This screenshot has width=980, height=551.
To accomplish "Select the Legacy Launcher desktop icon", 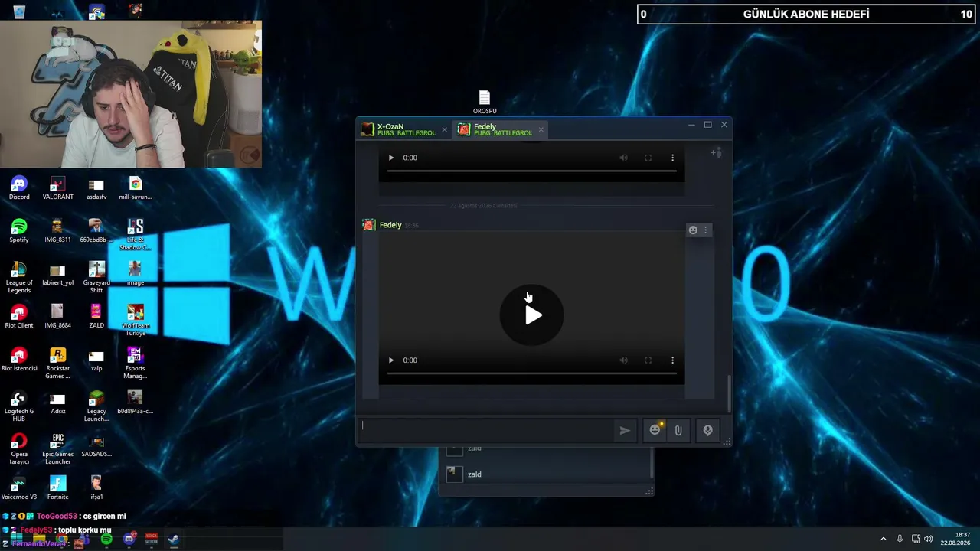I will coord(96,406).
